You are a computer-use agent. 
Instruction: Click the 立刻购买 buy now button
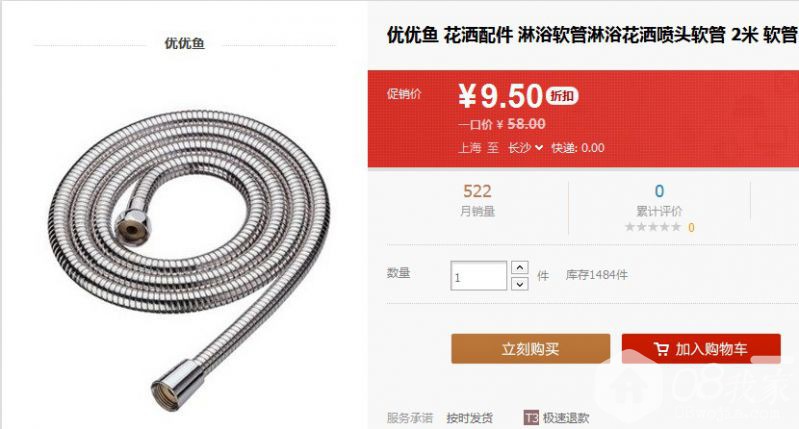[530, 348]
